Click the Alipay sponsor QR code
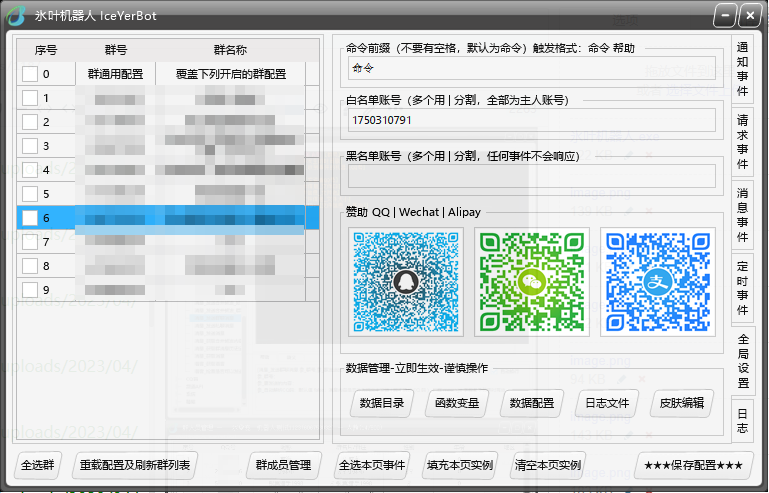 658,282
